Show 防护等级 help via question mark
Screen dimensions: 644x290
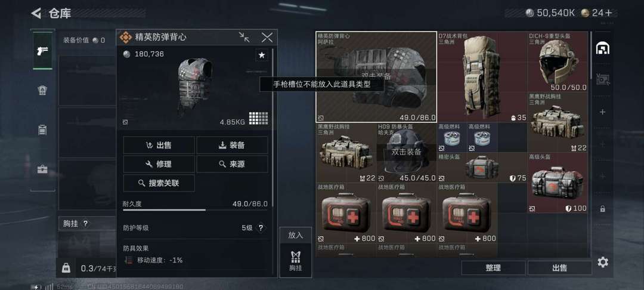point(261,227)
